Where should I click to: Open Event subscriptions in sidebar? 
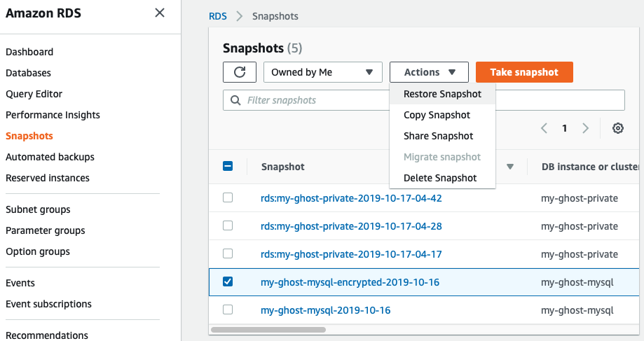pyautogui.click(x=49, y=304)
